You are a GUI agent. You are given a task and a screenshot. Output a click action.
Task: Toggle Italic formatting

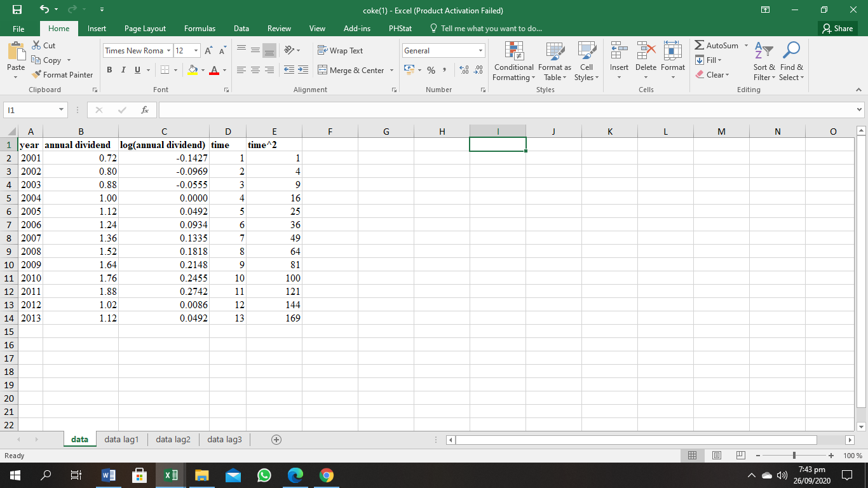pyautogui.click(x=123, y=70)
